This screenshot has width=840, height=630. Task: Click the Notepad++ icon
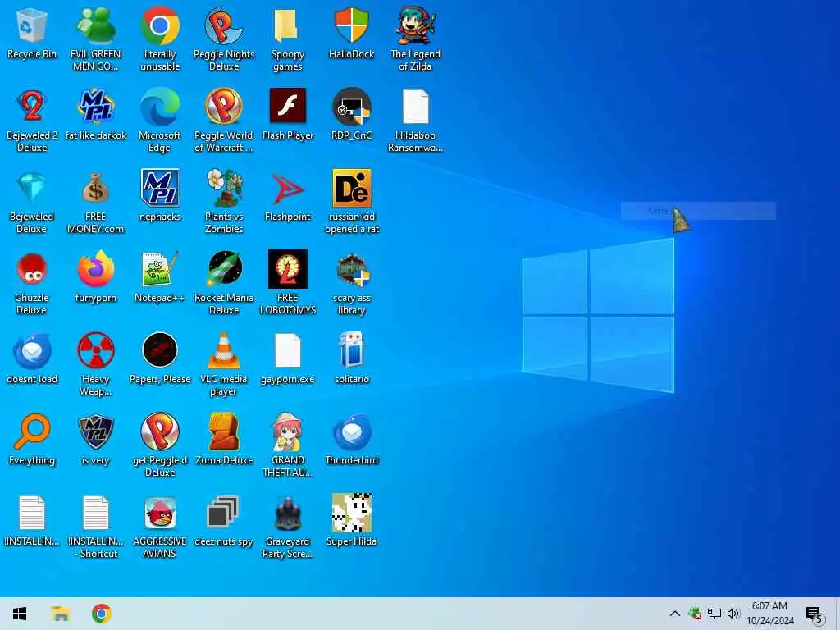(160, 269)
